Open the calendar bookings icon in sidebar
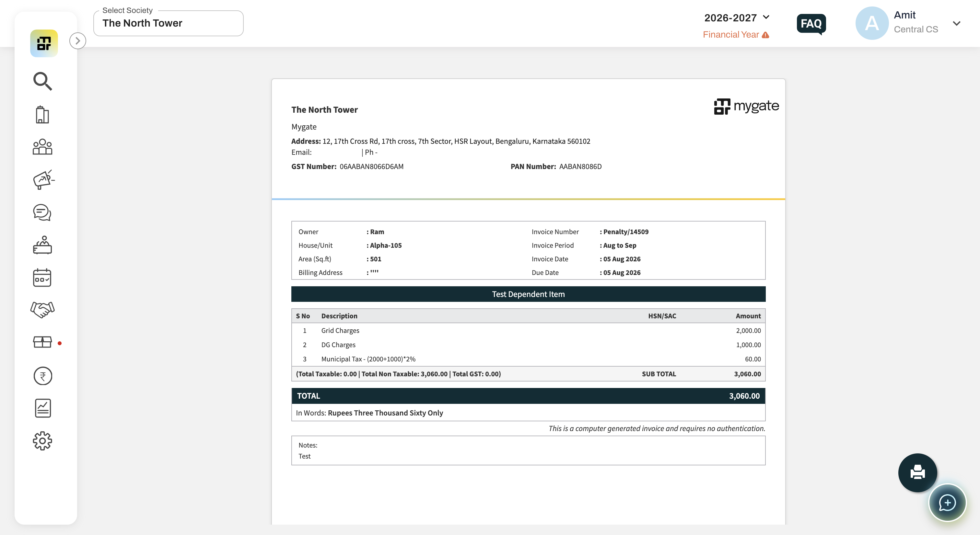 click(x=42, y=278)
